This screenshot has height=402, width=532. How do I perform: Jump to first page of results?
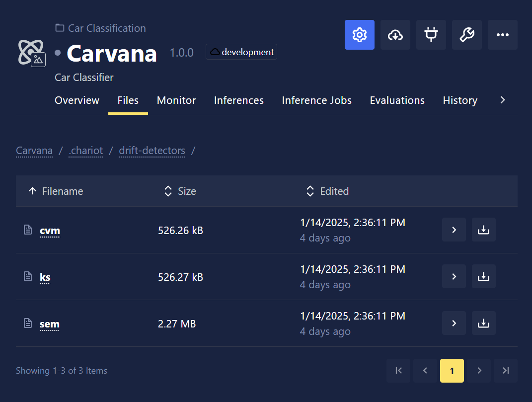tap(398, 371)
